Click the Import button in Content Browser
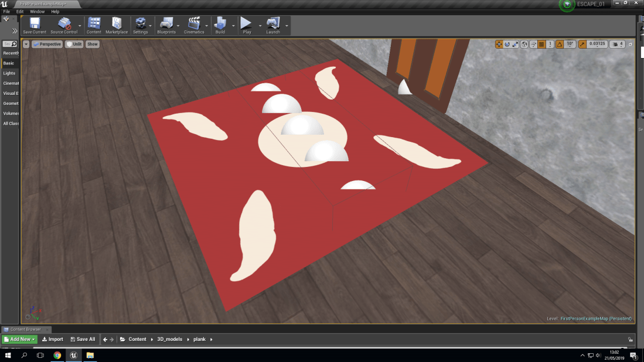Image resolution: width=644 pixels, height=362 pixels. 52,339
